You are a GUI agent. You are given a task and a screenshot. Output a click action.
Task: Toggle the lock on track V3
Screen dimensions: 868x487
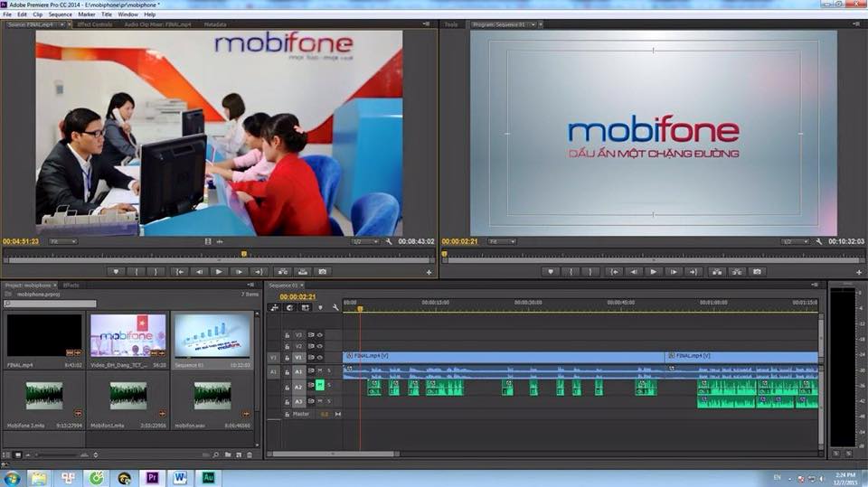coord(288,334)
